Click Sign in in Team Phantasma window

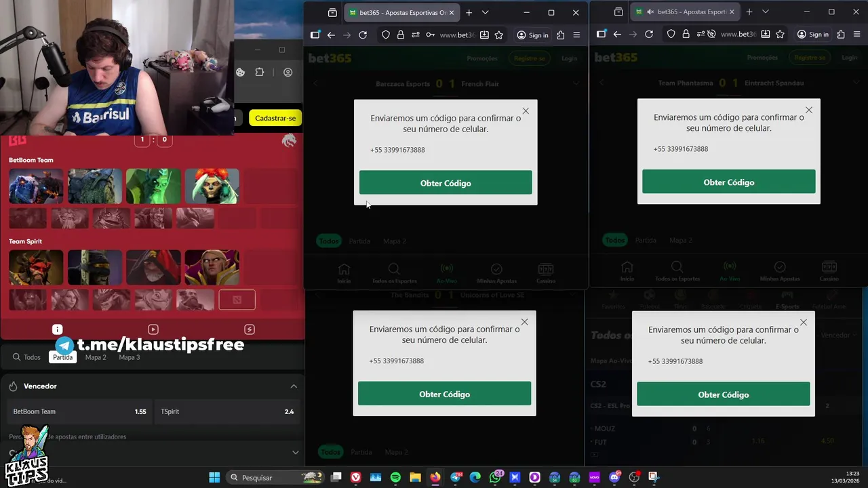[x=812, y=34]
